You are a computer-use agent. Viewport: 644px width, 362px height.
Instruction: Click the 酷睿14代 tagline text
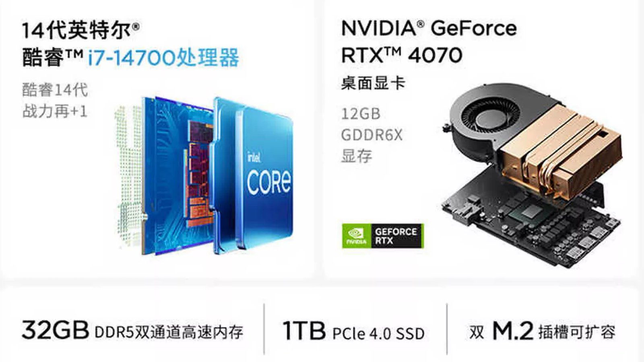[55, 90]
